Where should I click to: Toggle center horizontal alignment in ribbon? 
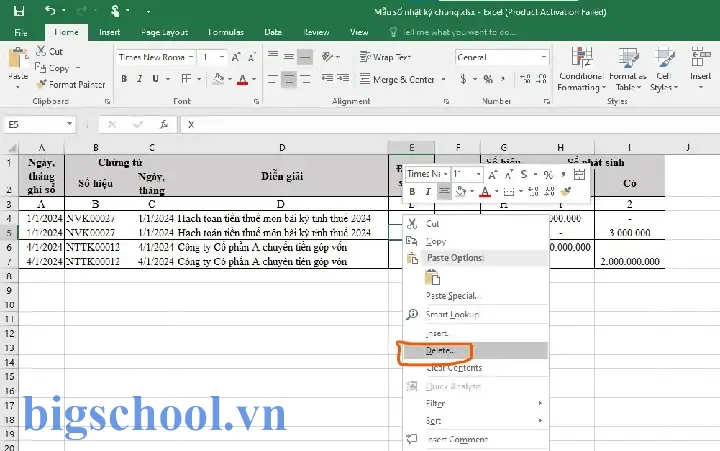tap(289, 79)
